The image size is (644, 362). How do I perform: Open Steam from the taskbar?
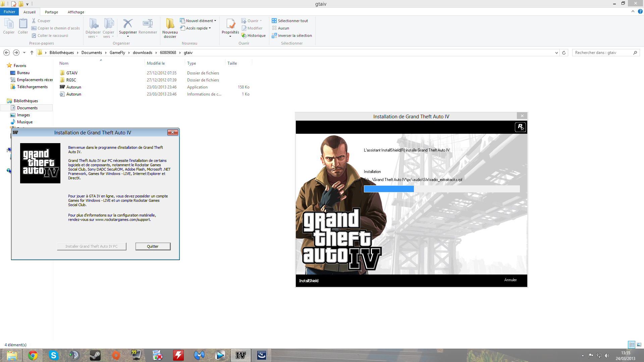point(95,355)
